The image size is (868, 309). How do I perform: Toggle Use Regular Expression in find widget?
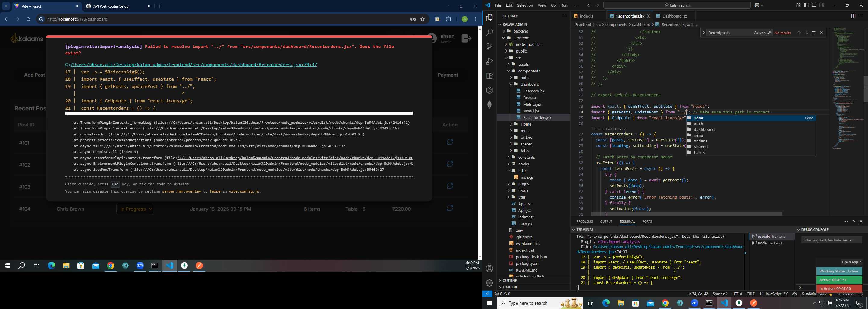tap(769, 33)
